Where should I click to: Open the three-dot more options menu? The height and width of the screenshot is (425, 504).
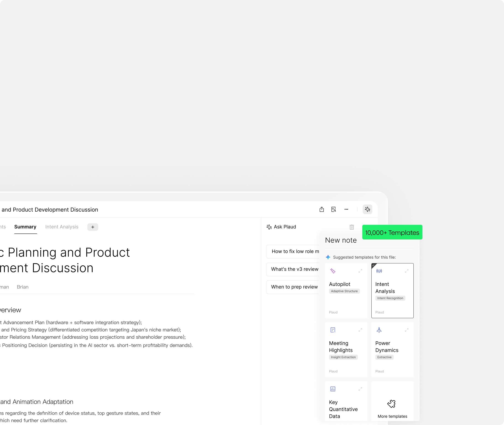point(346,209)
